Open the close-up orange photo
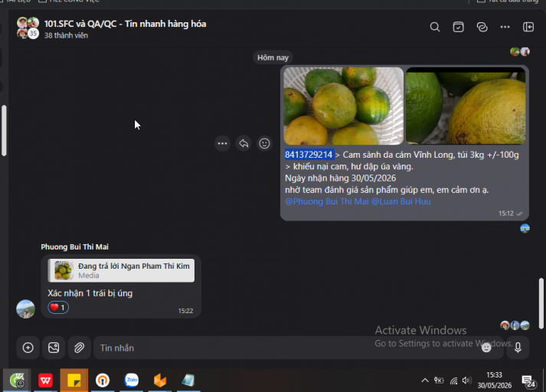Viewport: 546px width, 392px height. click(466, 106)
